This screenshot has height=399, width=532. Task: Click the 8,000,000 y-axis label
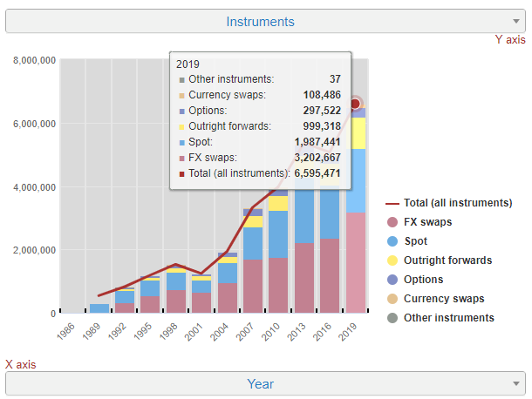point(34,60)
